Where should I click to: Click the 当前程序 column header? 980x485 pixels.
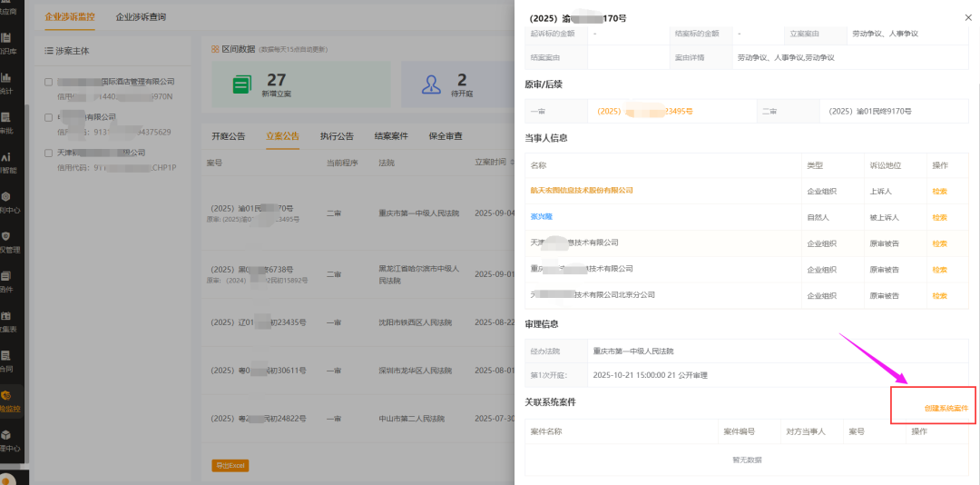coord(342,163)
